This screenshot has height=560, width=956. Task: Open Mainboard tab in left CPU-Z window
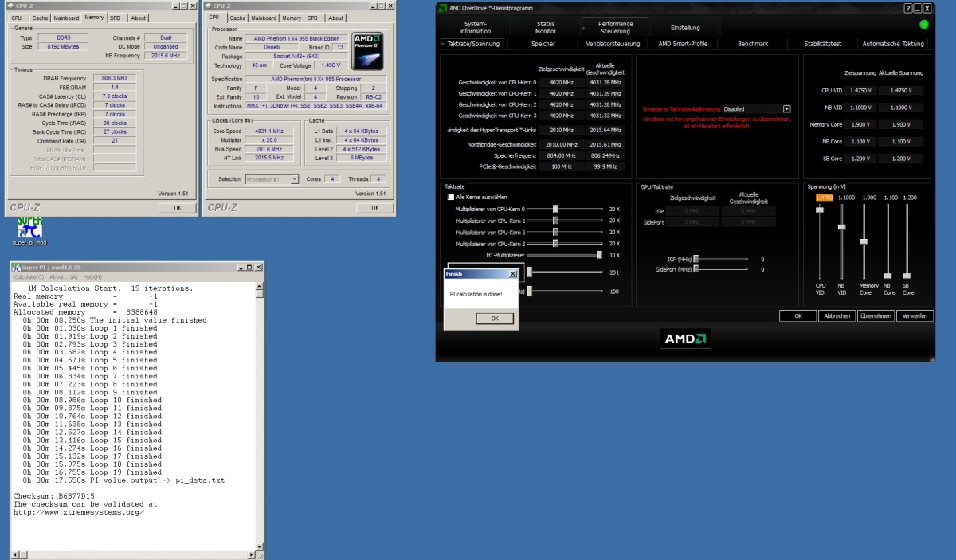(67, 18)
